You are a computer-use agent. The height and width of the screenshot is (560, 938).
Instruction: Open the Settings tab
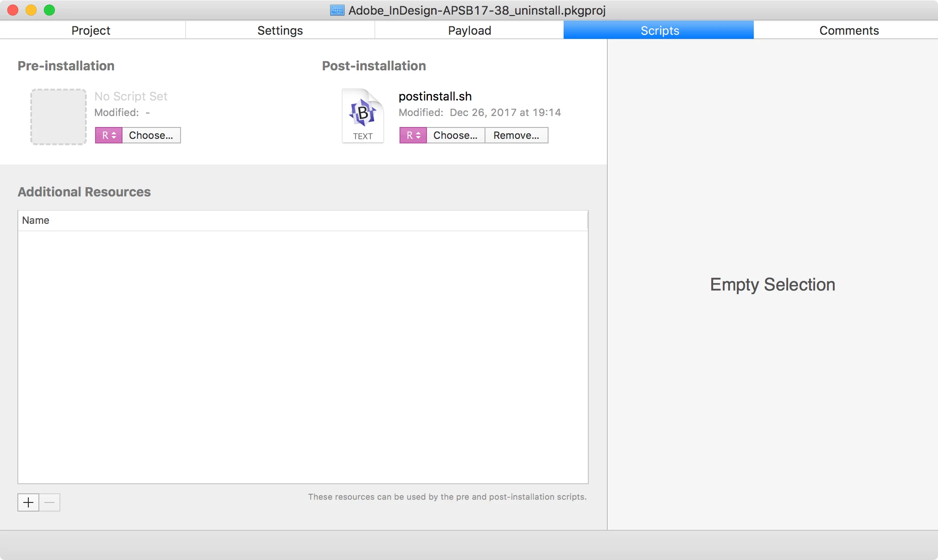(280, 30)
